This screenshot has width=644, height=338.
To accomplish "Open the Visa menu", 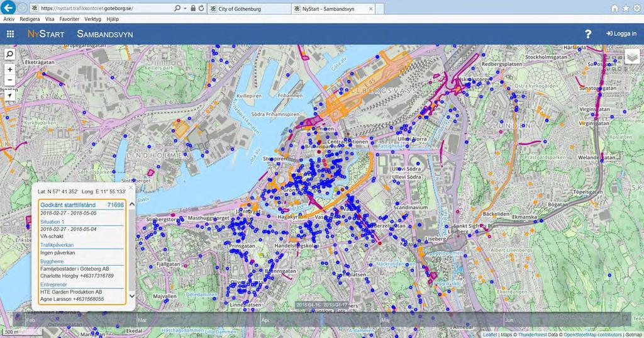I will [50, 19].
